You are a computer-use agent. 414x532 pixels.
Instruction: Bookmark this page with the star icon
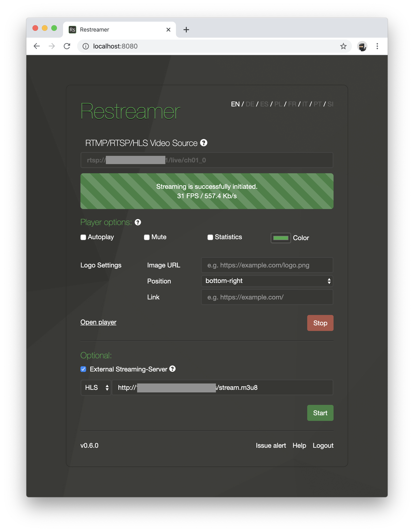pyautogui.click(x=343, y=46)
